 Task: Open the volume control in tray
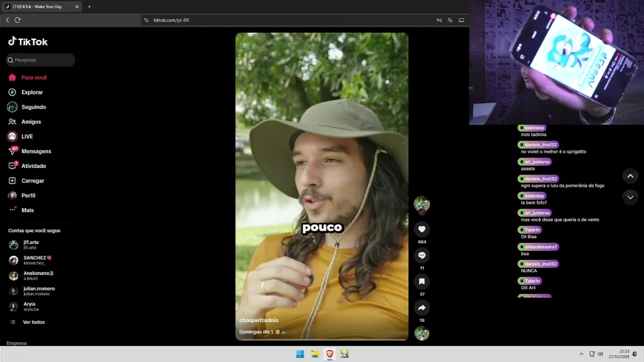point(600,354)
